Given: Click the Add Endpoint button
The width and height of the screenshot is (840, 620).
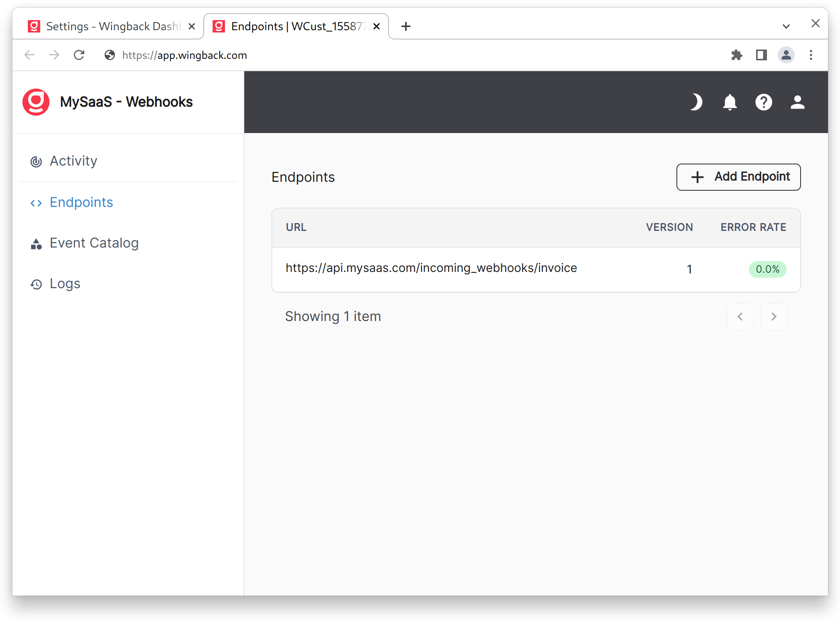Looking at the screenshot, I should click(x=738, y=177).
